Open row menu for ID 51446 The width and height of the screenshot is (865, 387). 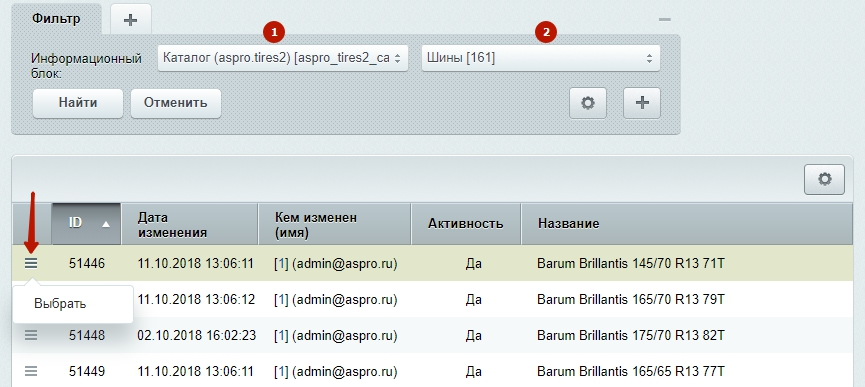click(x=31, y=264)
